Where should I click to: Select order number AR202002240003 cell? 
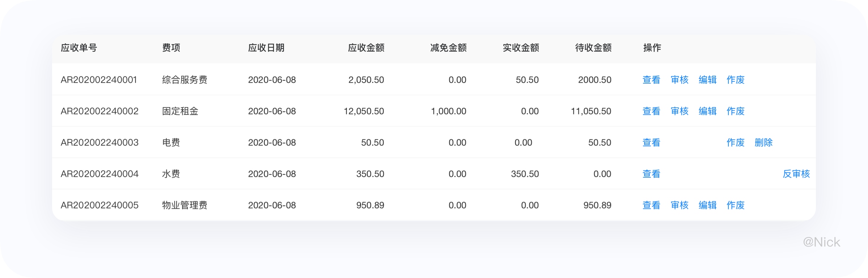pos(99,143)
